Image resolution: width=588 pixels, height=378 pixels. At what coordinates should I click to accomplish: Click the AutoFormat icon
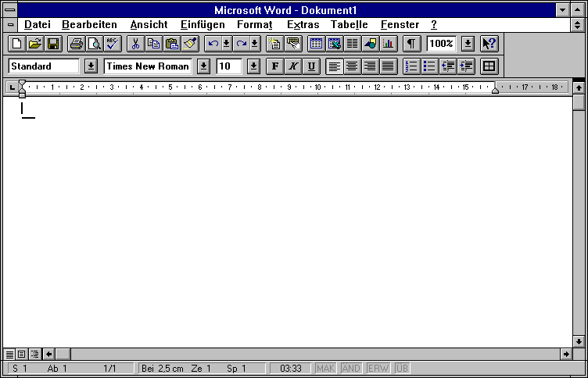pyautogui.click(x=275, y=44)
